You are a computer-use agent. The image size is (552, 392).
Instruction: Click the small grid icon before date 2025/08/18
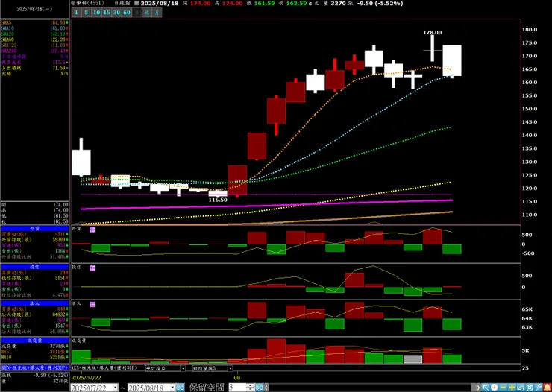pos(137,4)
